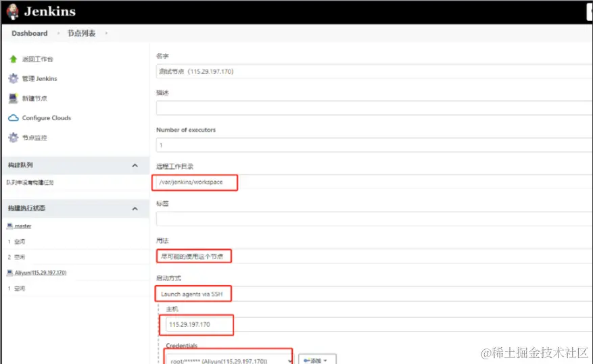Click the Configure Clouds cloud icon

(x=14, y=118)
